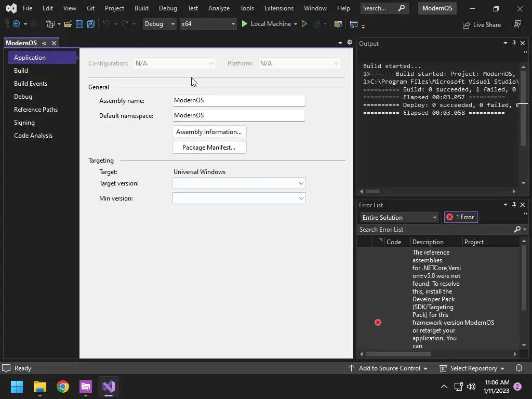Toggle the 1 Error filter button
Viewport: 532px width, 399px height.
point(461,217)
